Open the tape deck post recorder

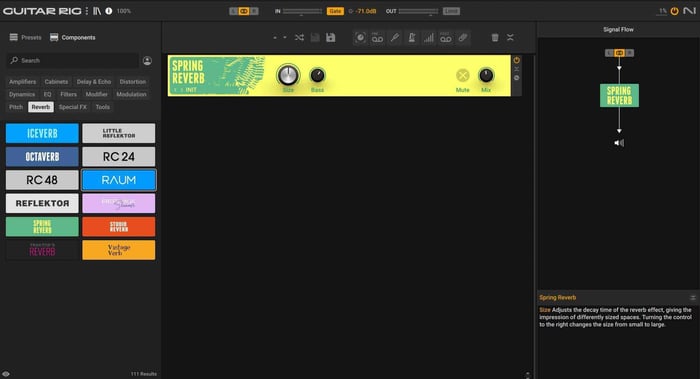[446, 37]
